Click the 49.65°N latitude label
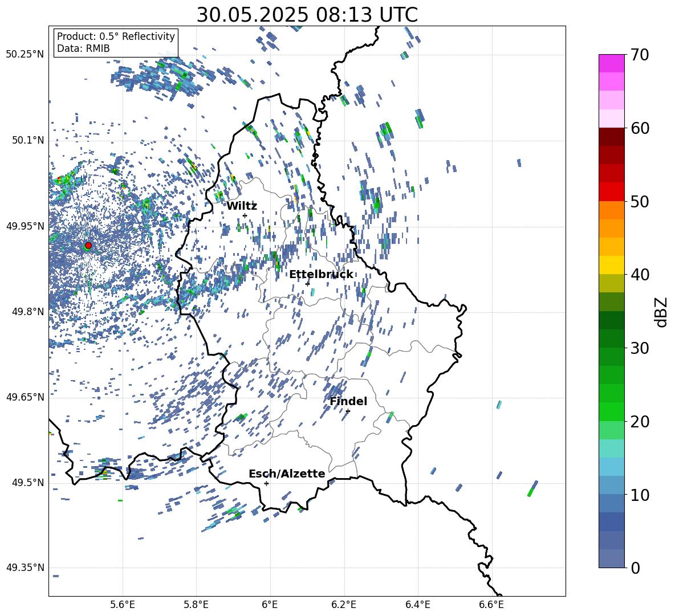675x616 pixels. 25,397
